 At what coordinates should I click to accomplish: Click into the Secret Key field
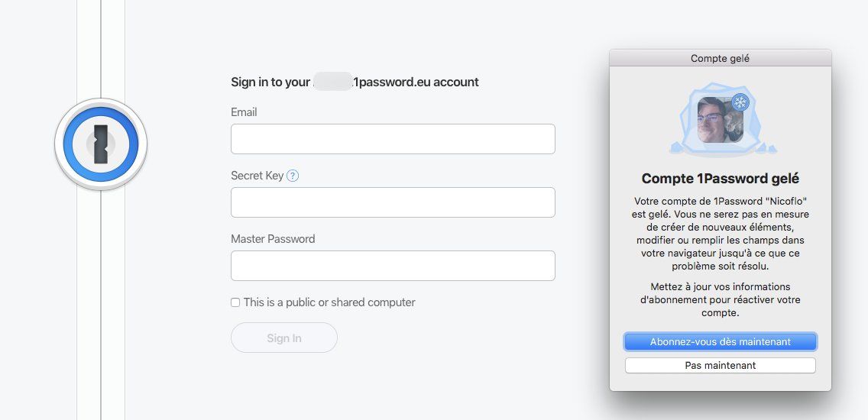point(393,202)
